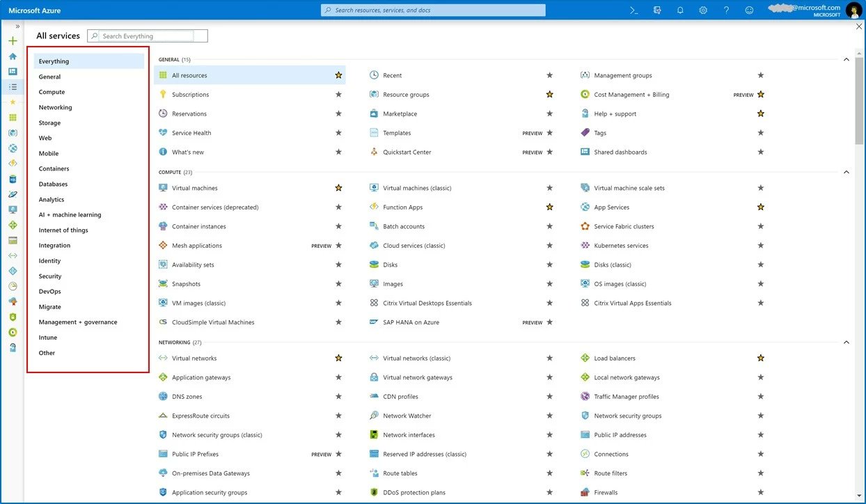Click the Disks icon
866x504 pixels.
(374, 265)
